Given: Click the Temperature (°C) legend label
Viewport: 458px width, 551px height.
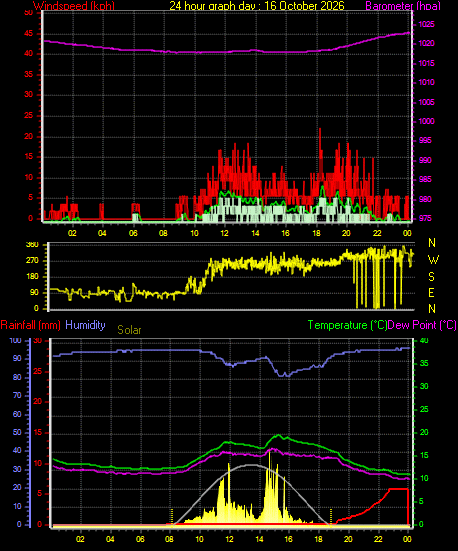Looking at the screenshot, I should 347,325.
